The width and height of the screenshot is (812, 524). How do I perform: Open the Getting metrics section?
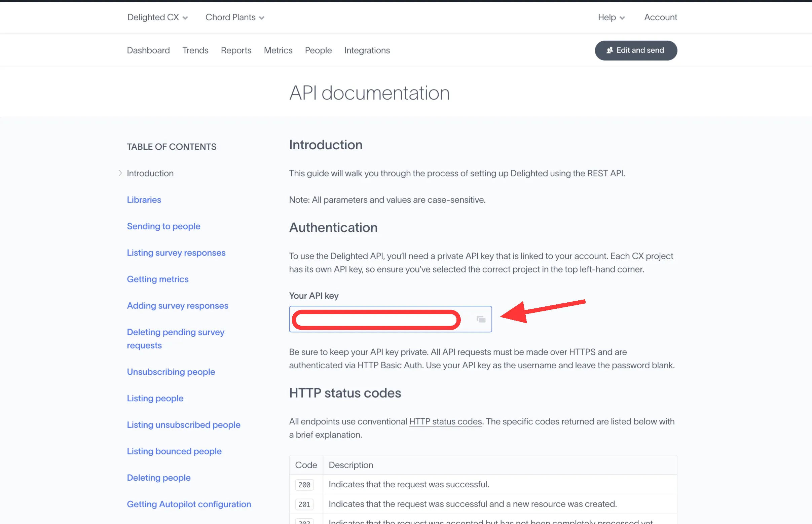pos(157,279)
